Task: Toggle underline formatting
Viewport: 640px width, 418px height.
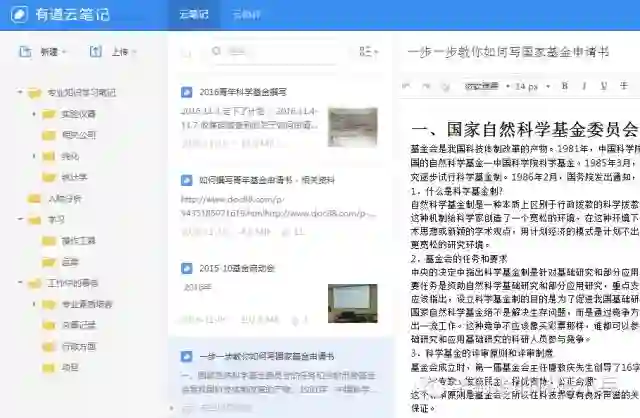Action: pyautogui.click(x=604, y=86)
